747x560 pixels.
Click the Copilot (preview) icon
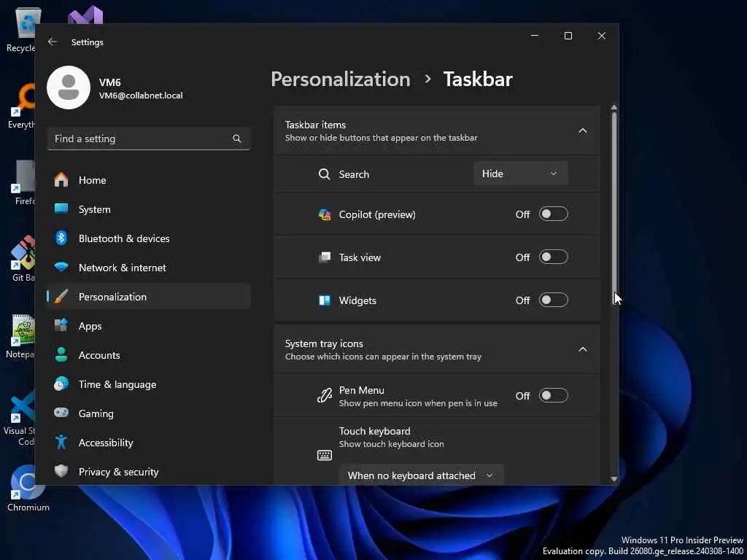[x=325, y=215]
